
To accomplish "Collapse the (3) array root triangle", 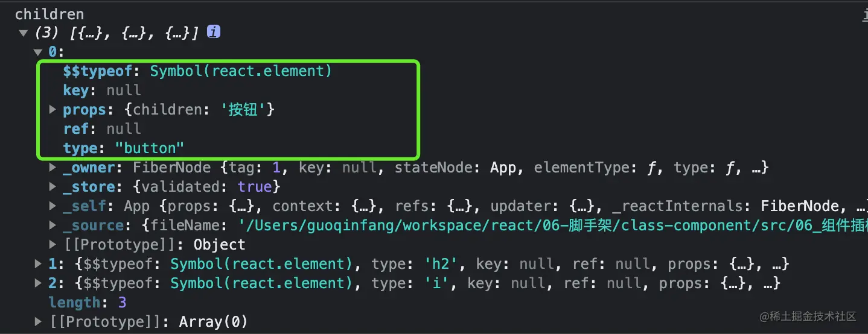I will [x=23, y=33].
